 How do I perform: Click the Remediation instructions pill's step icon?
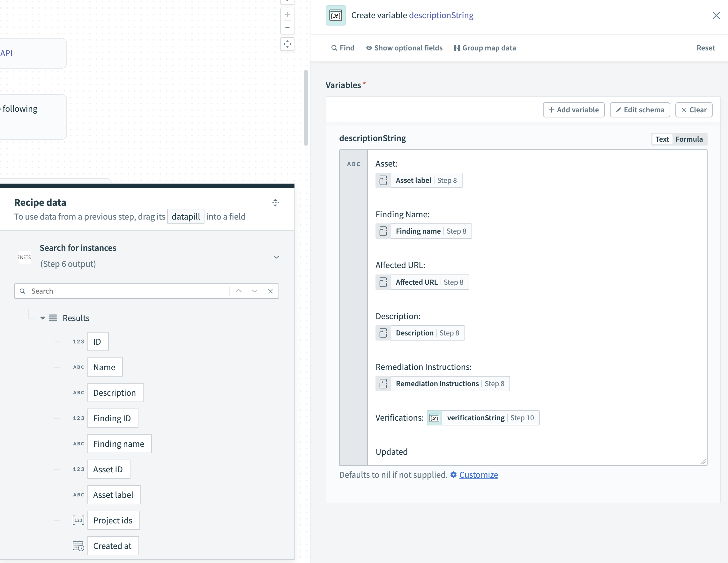pyautogui.click(x=383, y=384)
